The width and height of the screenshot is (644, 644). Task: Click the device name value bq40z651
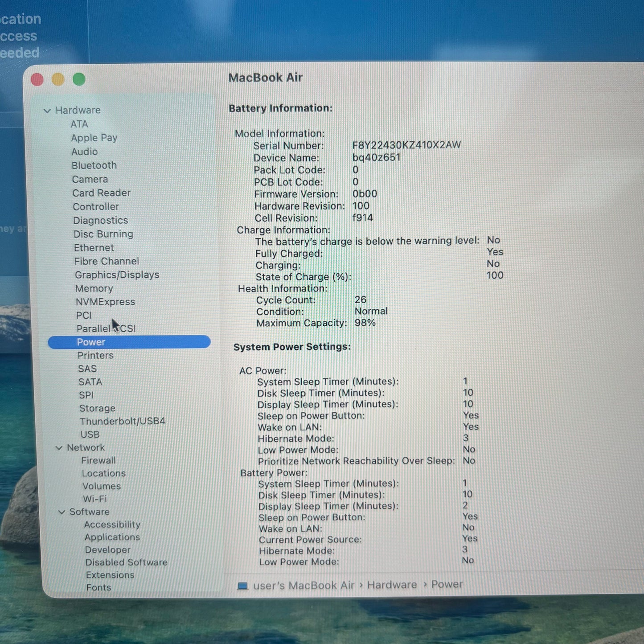[x=377, y=157]
